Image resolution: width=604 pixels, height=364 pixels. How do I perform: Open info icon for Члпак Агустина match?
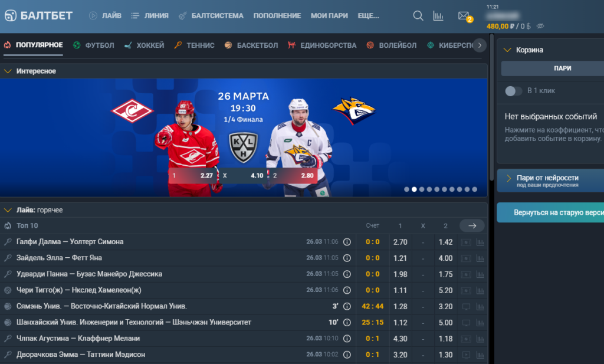tap(347, 339)
